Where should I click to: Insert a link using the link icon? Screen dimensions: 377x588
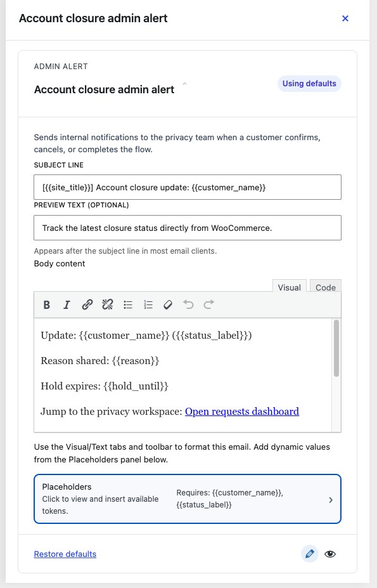pos(87,304)
